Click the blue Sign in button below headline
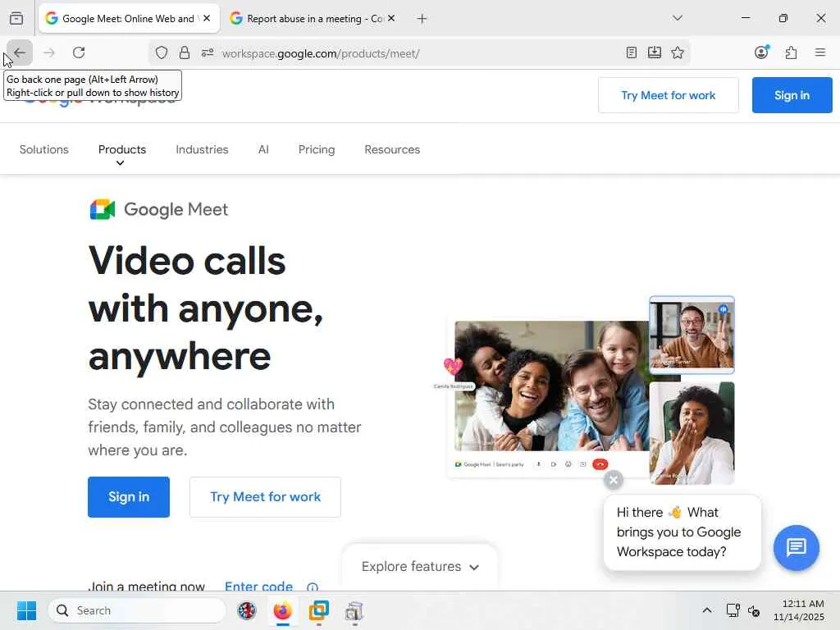Viewport: 840px width, 630px height. (x=129, y=497)
